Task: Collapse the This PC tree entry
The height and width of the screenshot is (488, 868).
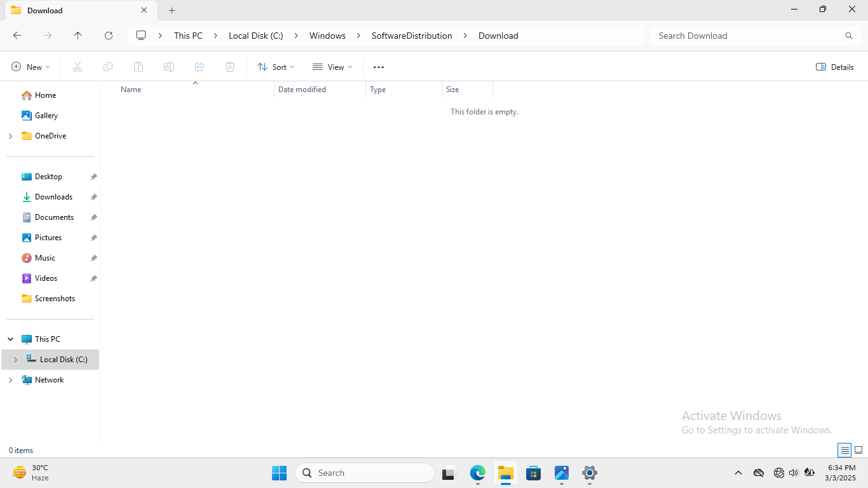Action: (x=10, y=339)
